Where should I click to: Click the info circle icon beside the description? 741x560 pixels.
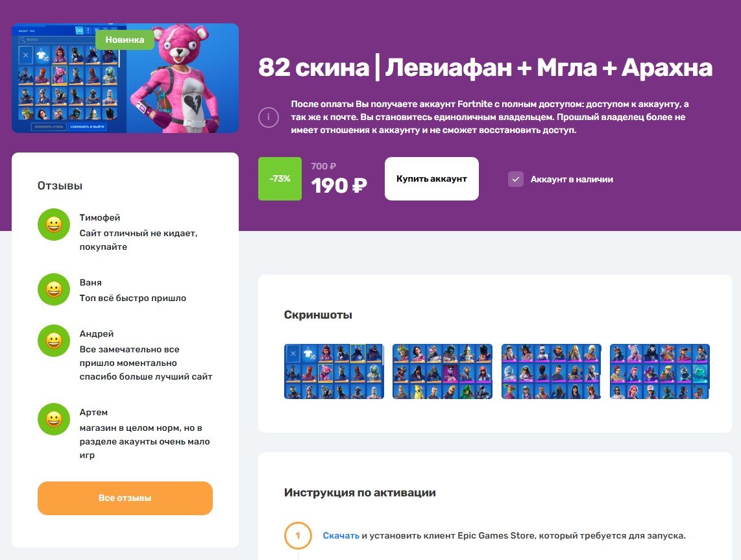pyautogui.click(x=269, y=117)
